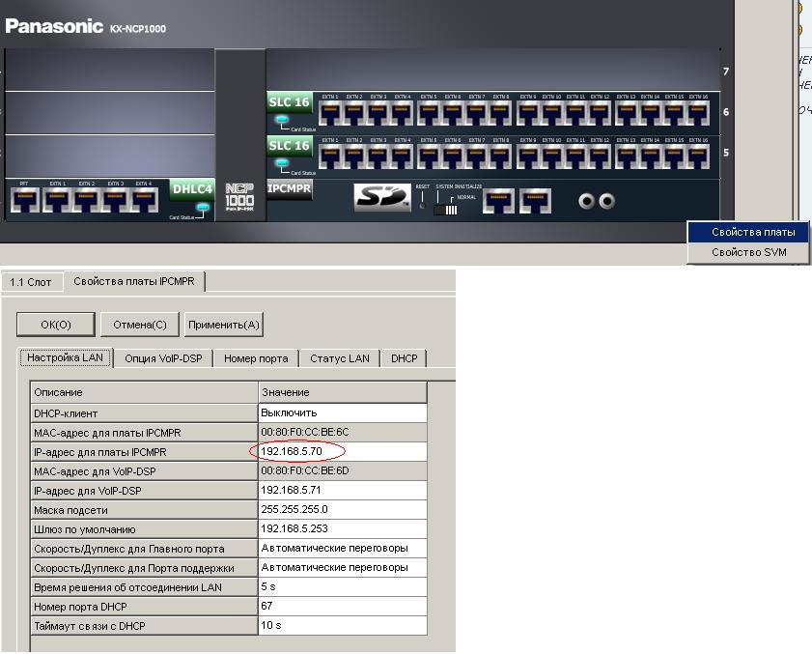Image resolution: width=812 pixels, height=654 pixels.
Task: Click the 'Описание' column header
Action: [144, 392]
